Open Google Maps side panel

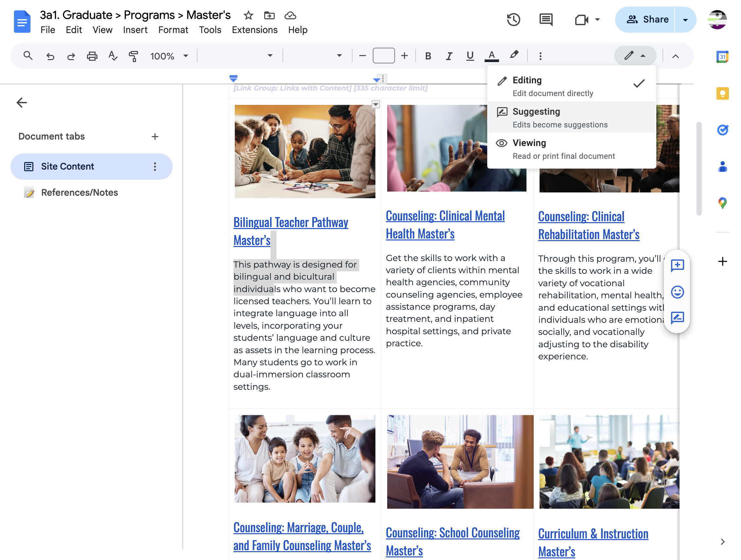click(723, 203)
